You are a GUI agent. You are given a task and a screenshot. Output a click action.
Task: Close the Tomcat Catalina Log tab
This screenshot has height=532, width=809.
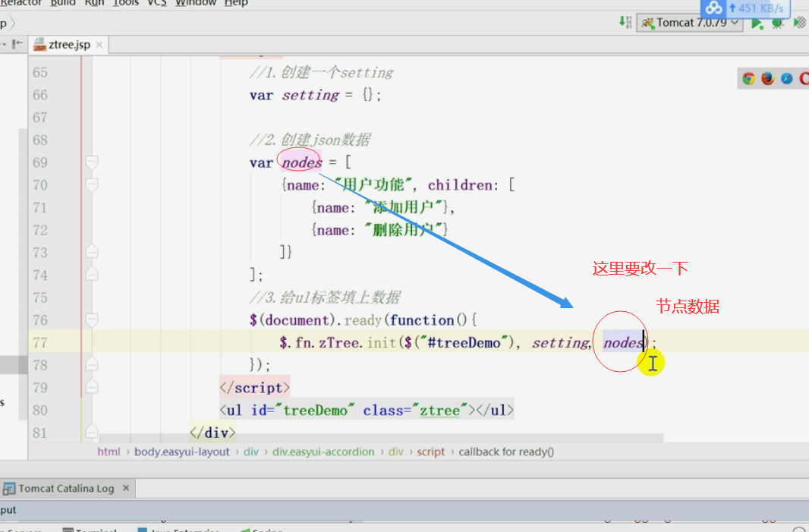(126, 488)
